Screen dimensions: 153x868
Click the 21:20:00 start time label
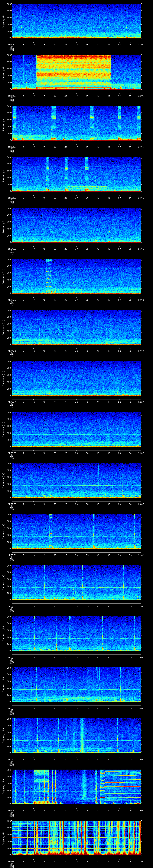click(12, 44)
